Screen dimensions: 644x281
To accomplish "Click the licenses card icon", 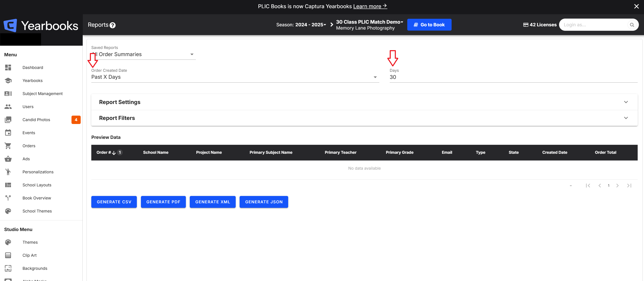I will [x=526, y=25].
